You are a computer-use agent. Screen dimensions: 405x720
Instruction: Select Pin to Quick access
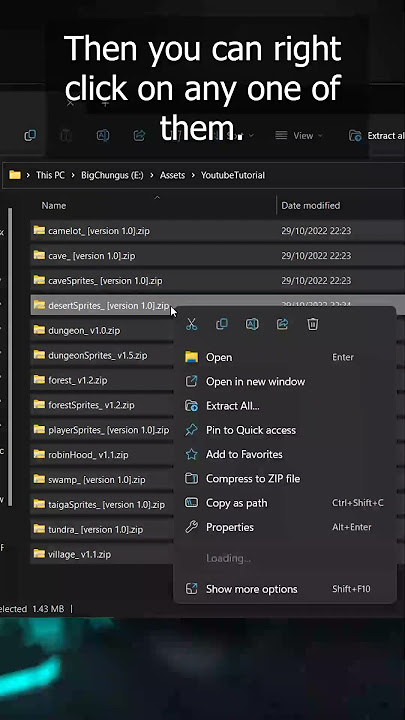click(285, 430)
